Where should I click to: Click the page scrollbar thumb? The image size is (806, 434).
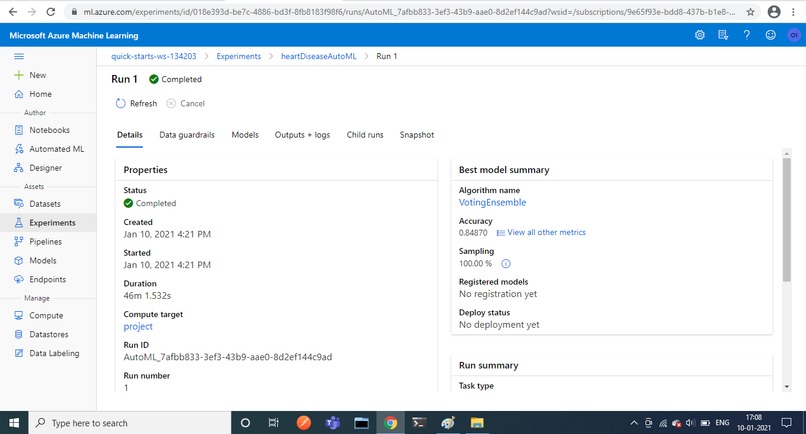[787, 220]
